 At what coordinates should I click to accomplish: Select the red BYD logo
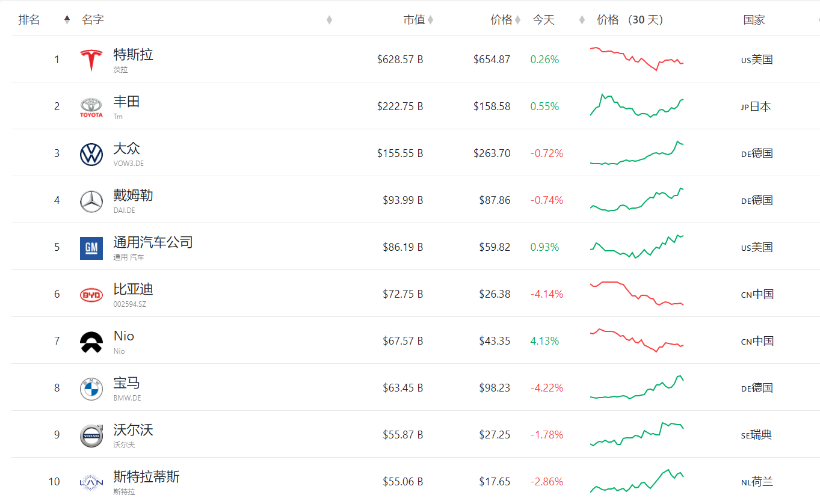tap(91, 295)
